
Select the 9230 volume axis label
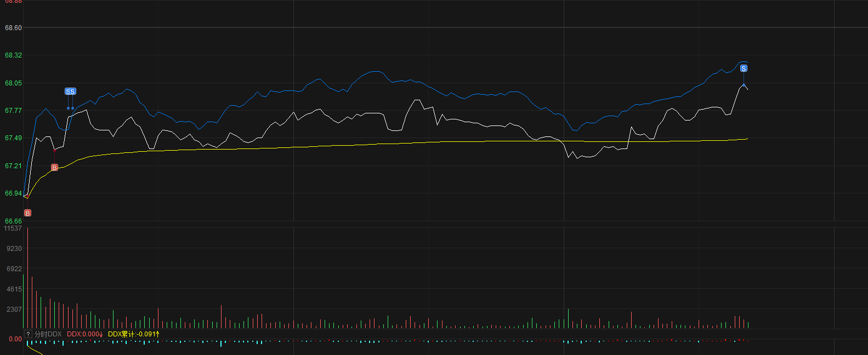14,249
